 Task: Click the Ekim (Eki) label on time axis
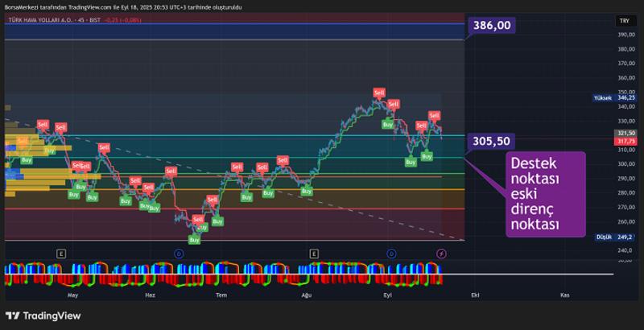(475, 295)
